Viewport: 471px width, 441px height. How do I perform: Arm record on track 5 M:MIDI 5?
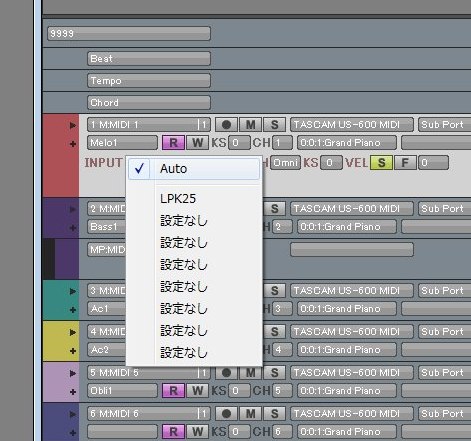coord(226,373)
